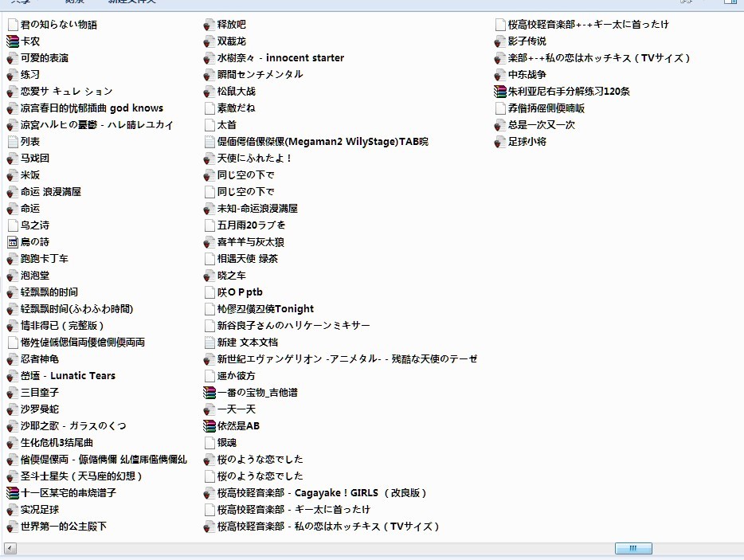
Task: Select the file 遥か彼方
Action: pos(237,376)
